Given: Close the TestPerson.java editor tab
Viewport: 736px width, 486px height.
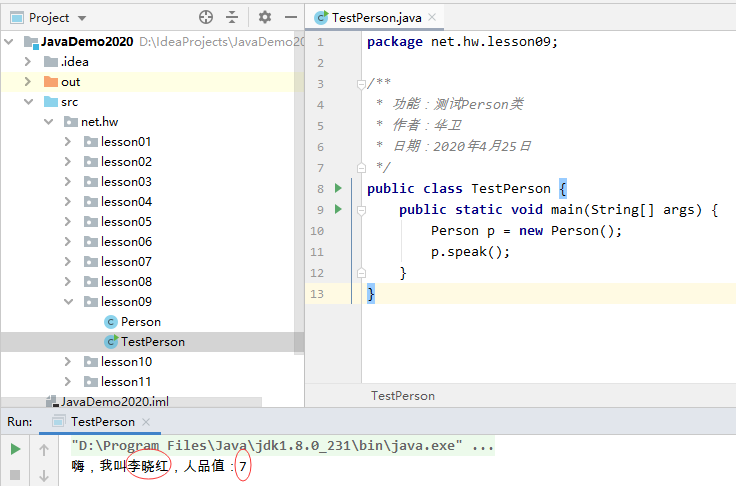Looking at the screenshot, I should point(432,17).
